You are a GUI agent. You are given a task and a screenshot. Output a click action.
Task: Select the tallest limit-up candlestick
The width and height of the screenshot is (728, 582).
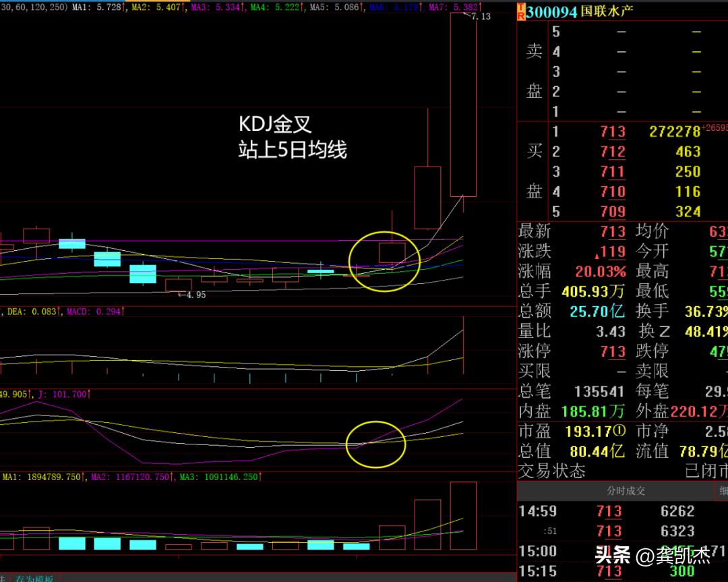463,105
